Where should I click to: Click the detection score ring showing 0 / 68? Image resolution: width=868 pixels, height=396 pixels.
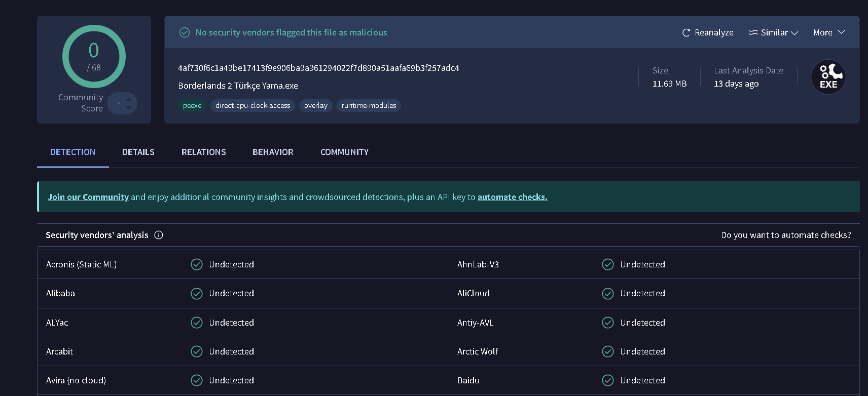point(94,56)
